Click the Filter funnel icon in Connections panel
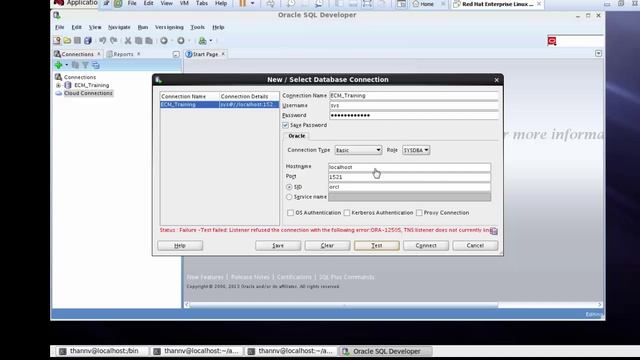This screenshot has width=640, height=360. point(85,65)
